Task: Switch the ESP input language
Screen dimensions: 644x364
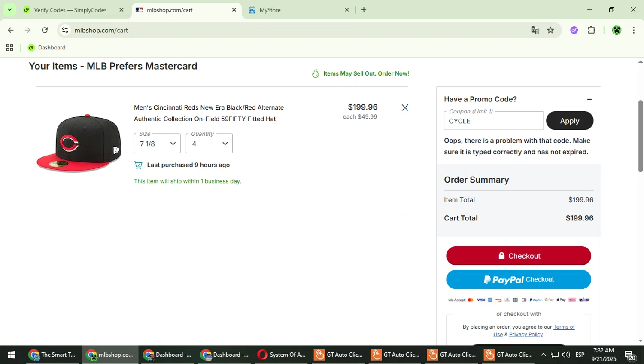Action: 580,355
